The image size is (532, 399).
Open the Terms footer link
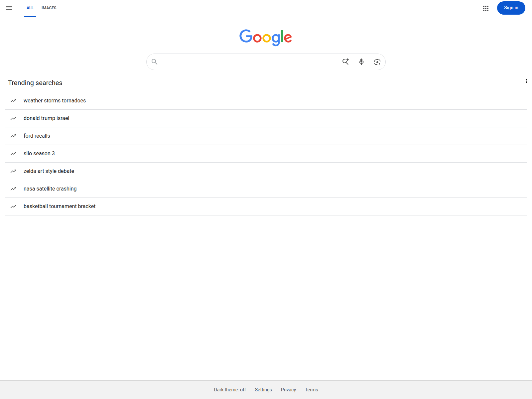[311, 390]
